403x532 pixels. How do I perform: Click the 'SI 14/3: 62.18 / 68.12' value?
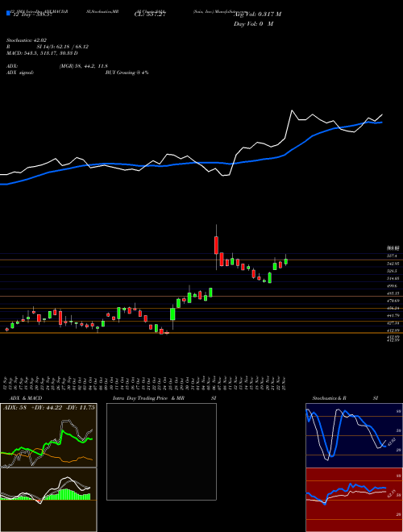pyautogui.click(x=63, y=47)
